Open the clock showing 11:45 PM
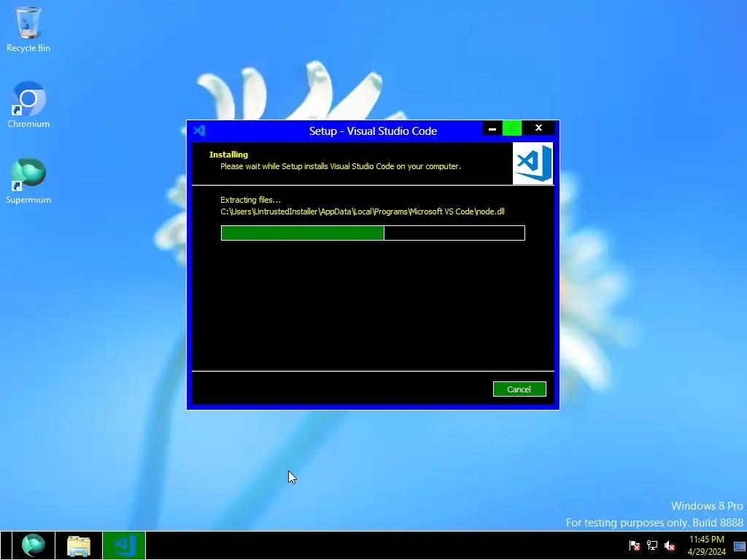The height and width of the screenshot is (560, 747). click(x=706, y=545)
